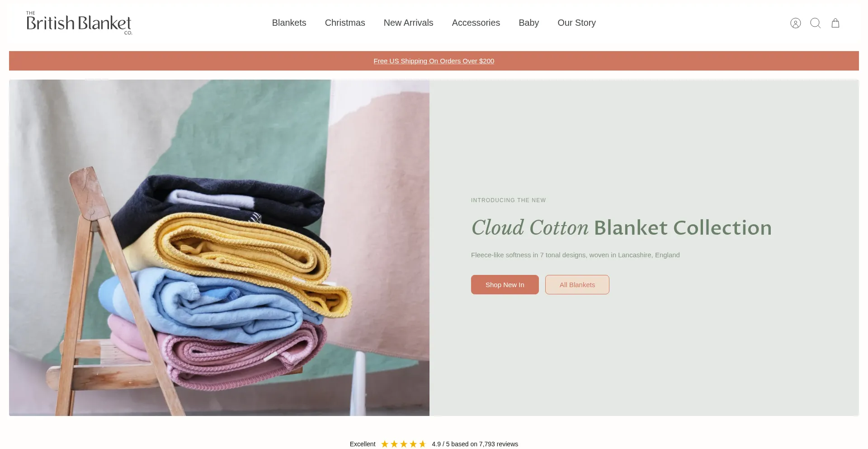The height and width of the screenshot is (449, 868).
Task: Click the stacked blankets hero image
Action: coord(219,248)
